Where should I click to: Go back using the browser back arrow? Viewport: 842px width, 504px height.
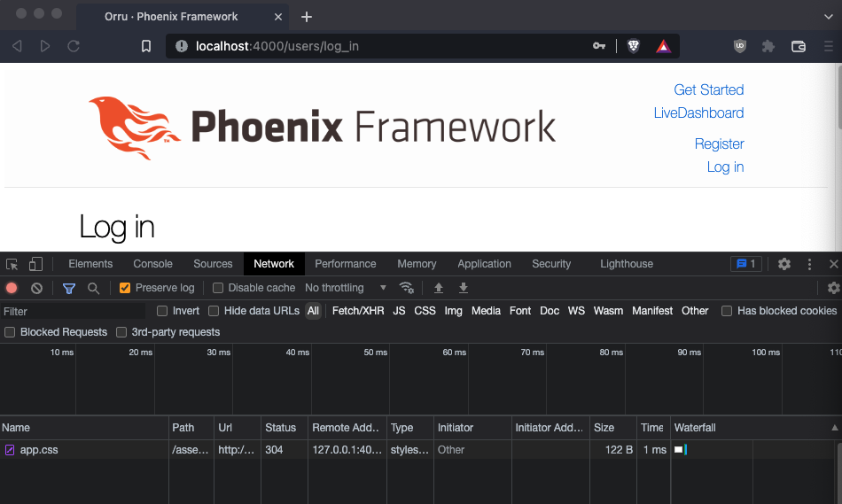17,46
